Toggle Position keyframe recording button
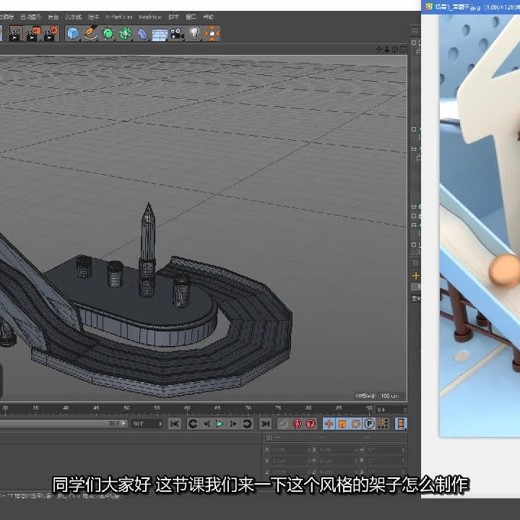This screenshot has height=520, width=520. coord(329,424)
